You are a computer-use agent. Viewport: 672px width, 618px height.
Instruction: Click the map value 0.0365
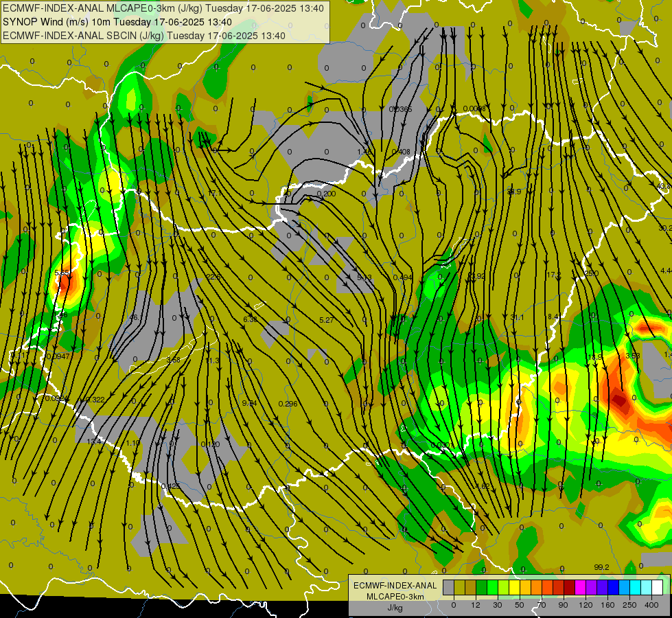click(x=400, y=109)
